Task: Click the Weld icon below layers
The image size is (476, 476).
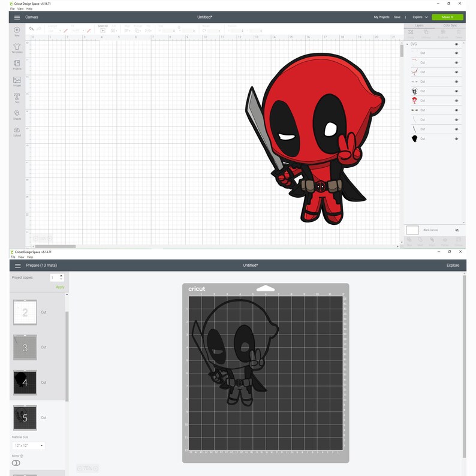Action: click(420, 240)
